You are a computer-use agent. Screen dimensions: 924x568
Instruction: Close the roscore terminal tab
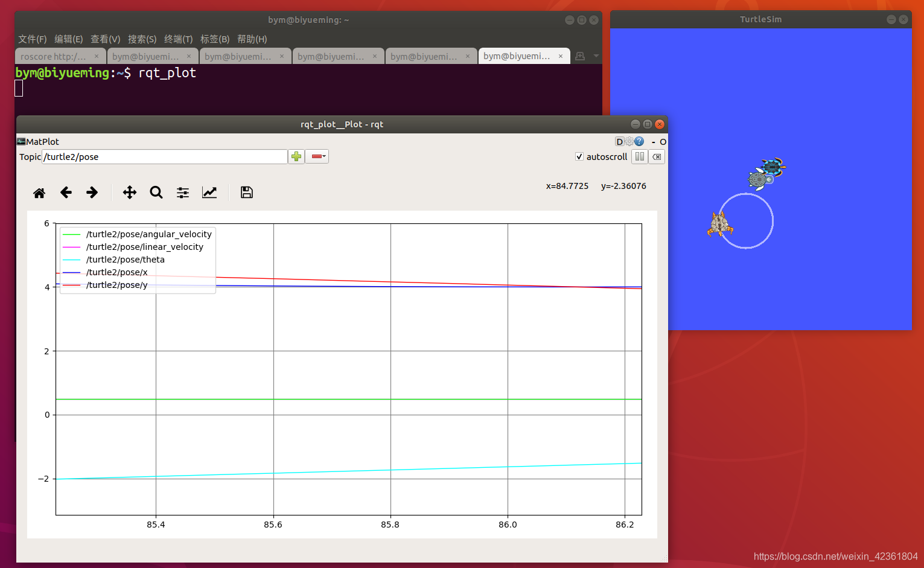tap(97, 56)
